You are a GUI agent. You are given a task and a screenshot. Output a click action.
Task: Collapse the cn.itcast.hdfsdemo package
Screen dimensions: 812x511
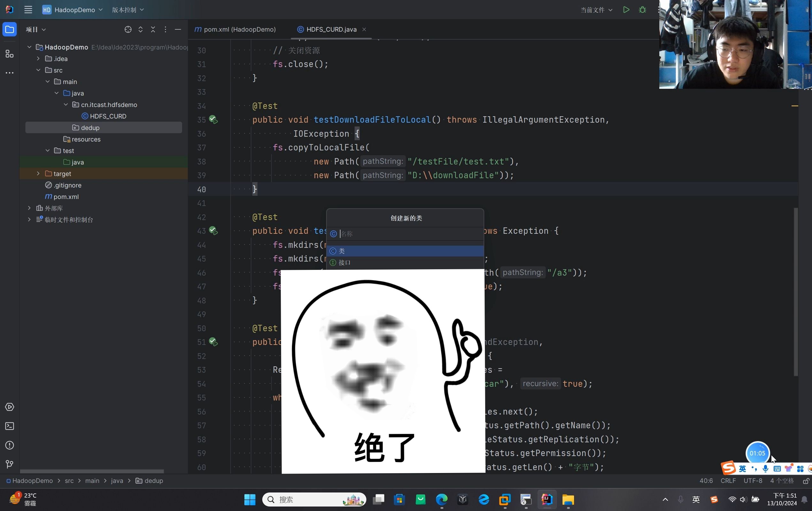click(66, 104)
